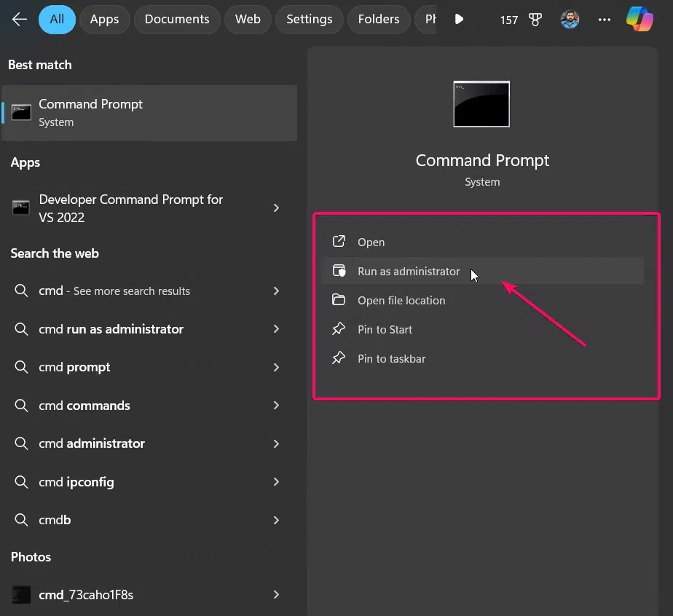Viewport: 673px width, 616px height.
Task: Expand 'cmd prompt' chevron
Action: pyautogui.click(x=276, y=367)
